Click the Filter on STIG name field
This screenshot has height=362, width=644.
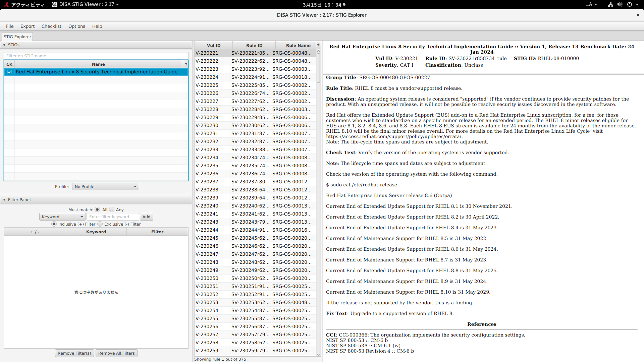96,56
